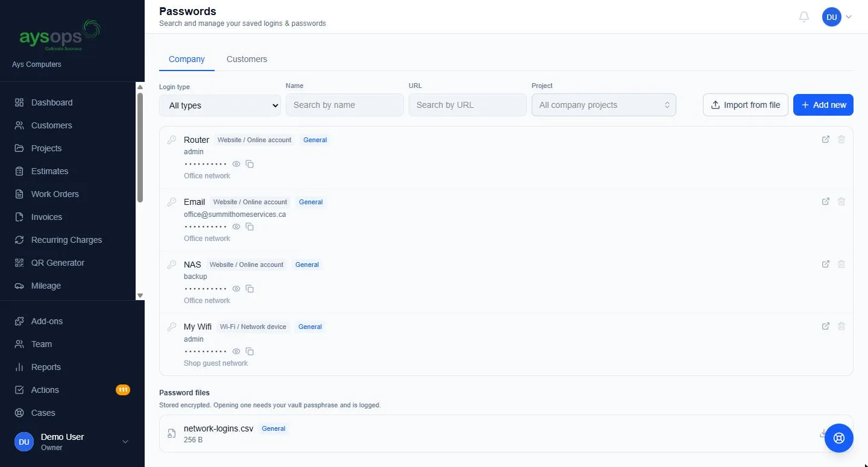This screenshot has width=868, height=467.
Task: Select the Company tab
Action: point(187,59)
